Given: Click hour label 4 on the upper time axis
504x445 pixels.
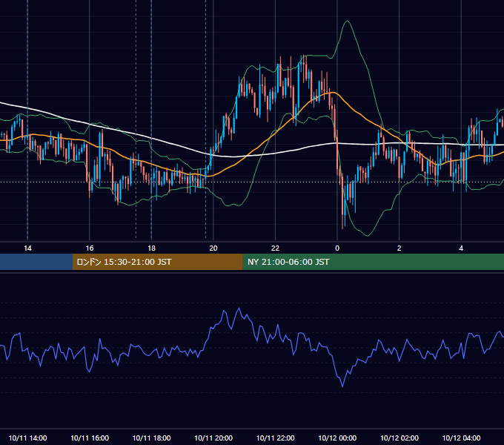Looking at the screenshot, I should coord(461,248).
